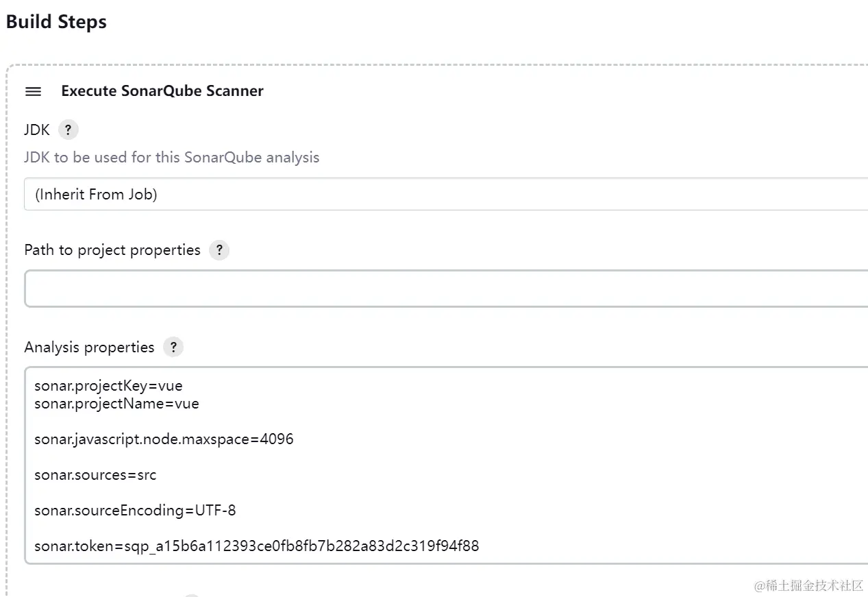Click help icon for Path to project properties
The height and width of the screenshot is (597, 868).
click(x=219, y=250)
